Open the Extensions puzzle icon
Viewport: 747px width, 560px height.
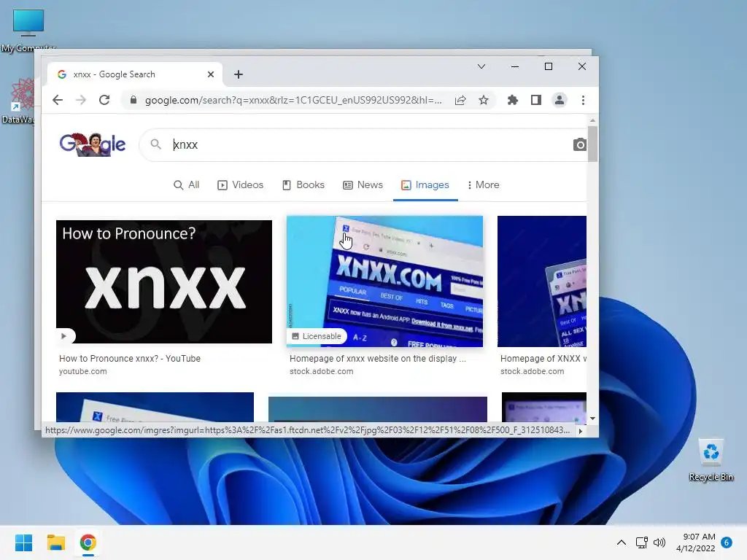513,100
